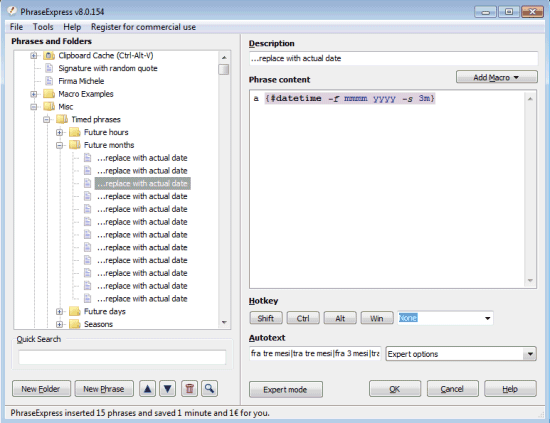Open the Tools menu
Screen dimensions: 550x423
pos(43,27)
